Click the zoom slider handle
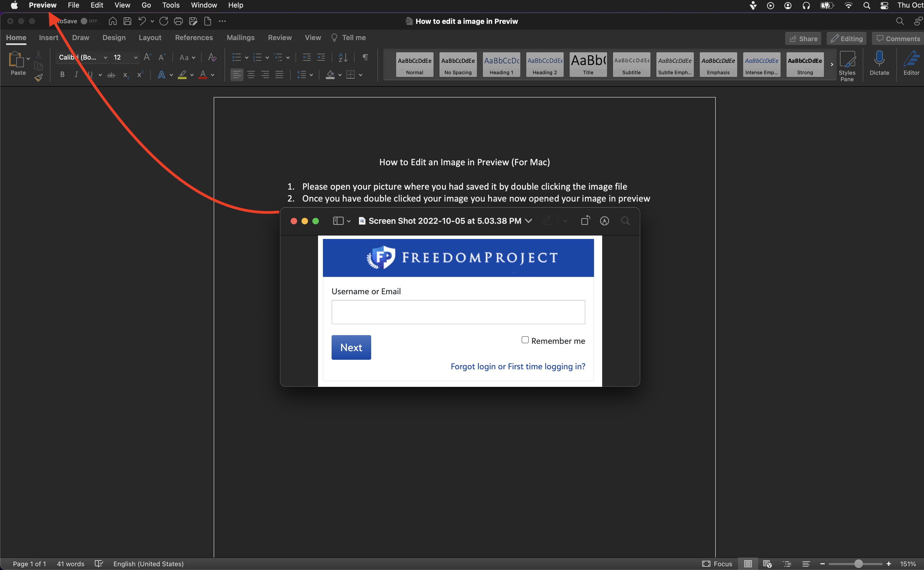The image size is (924, 570). click(x=858, y=563)
